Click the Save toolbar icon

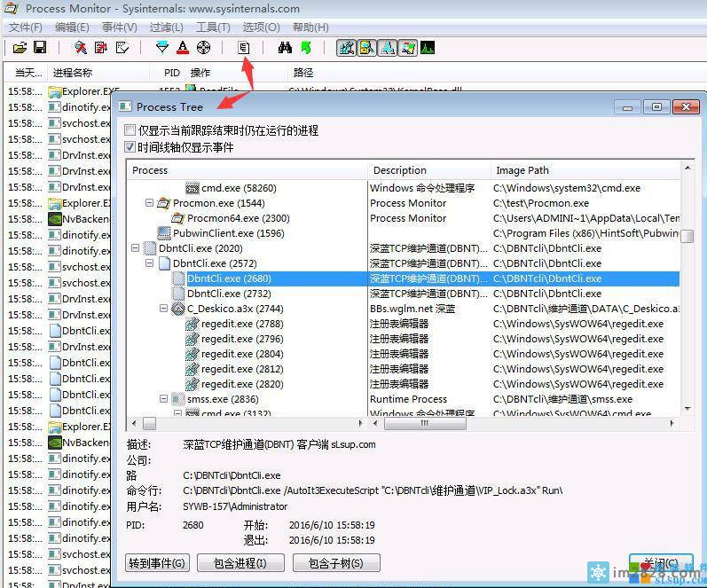[x=40, y=47]
